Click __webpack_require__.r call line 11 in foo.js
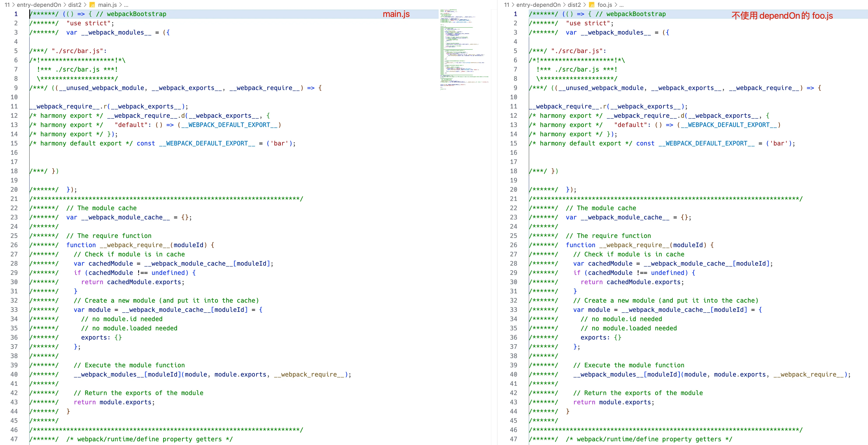This screenshot has width=868, height=445. coord(608,106)
